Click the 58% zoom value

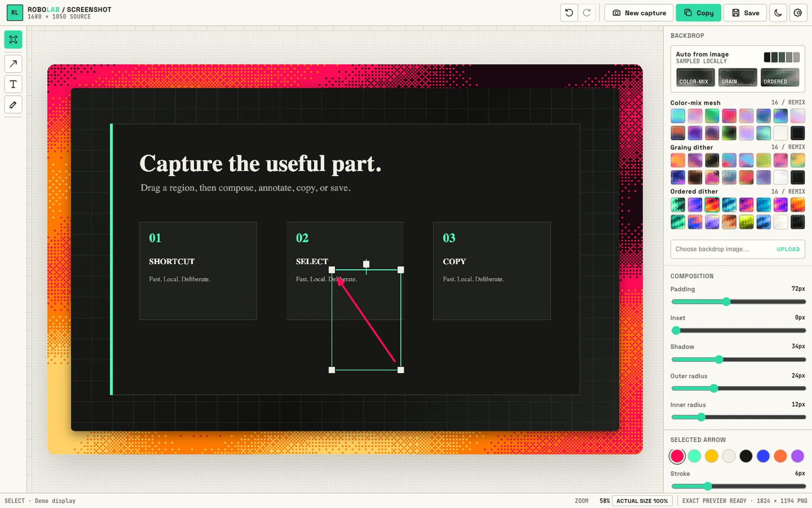pyautogui.click(x=604, y=501)
